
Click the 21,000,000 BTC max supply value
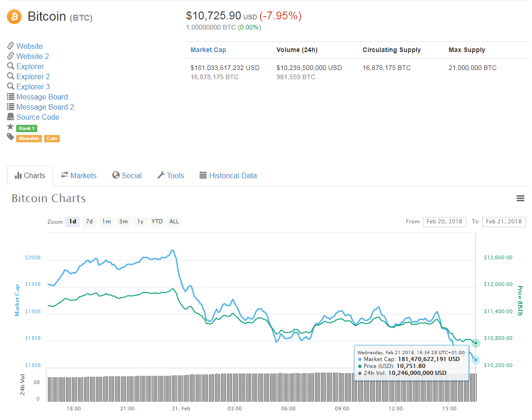(472, 68)
